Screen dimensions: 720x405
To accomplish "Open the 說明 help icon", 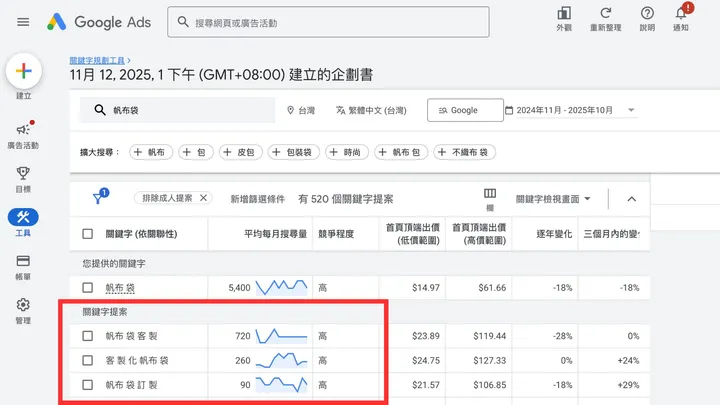I will (x=647, y=19).
